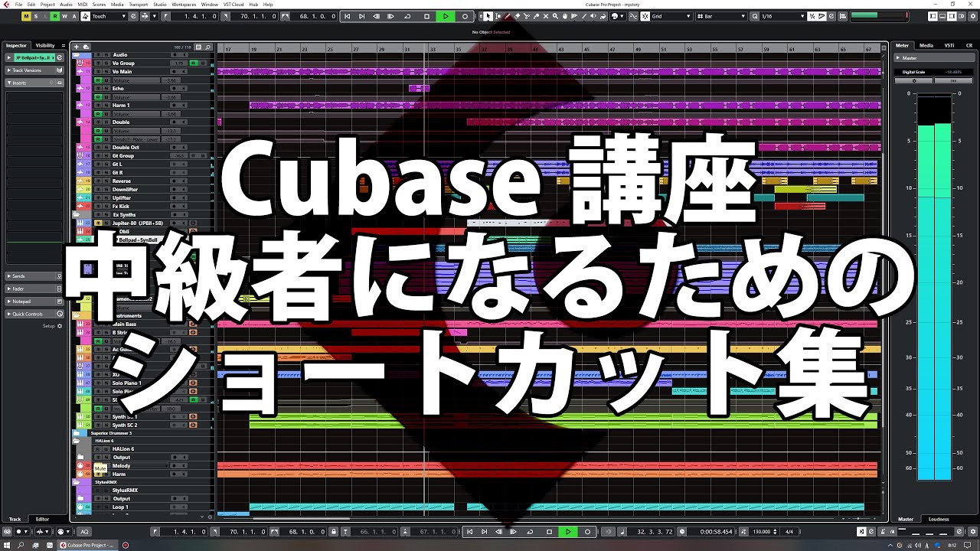Open Grid snap type dropdown
This screenshot has height=551, width=980.
coord(670,16)
